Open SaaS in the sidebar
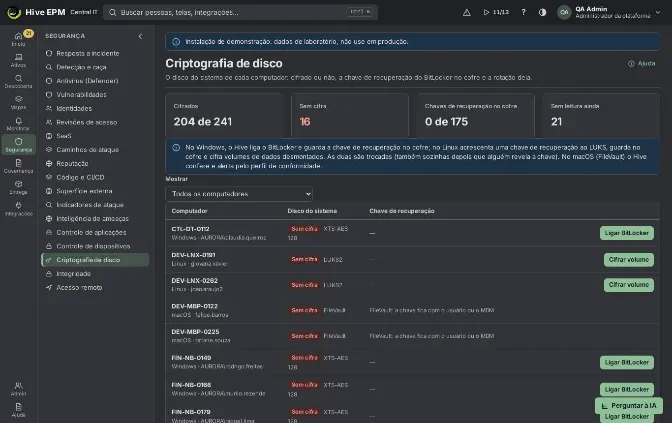This screenshot has height=423, width=672. coord(95,136)
